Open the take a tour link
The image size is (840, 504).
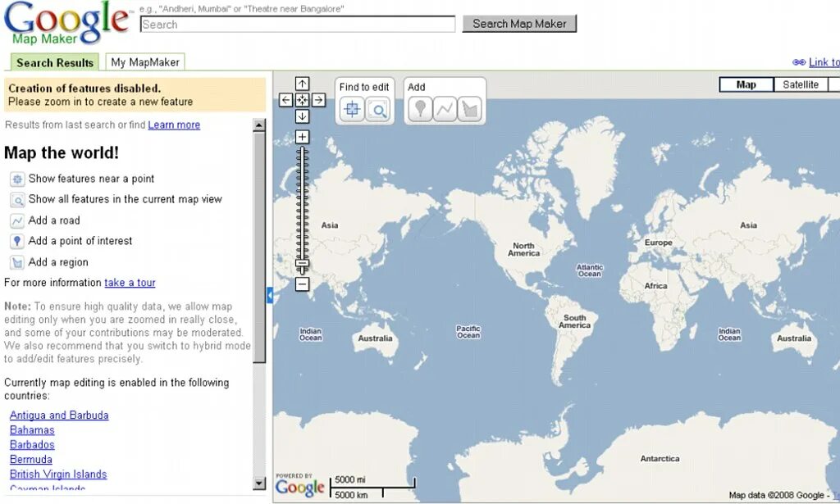pos(130,283)
